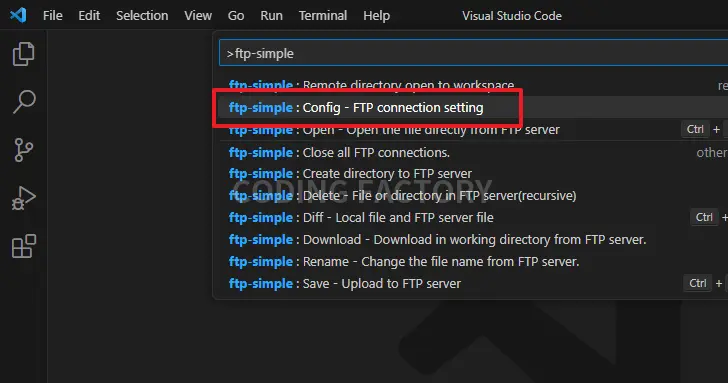Screen dimensions: 728x383
Task: Open the Edit menu
Action: [x=89, y=15]
